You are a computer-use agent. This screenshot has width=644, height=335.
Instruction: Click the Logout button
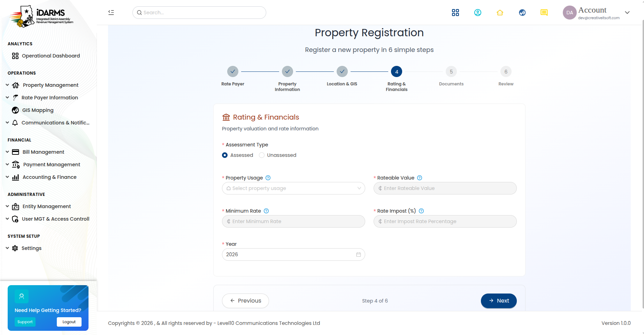click(69, 322)
